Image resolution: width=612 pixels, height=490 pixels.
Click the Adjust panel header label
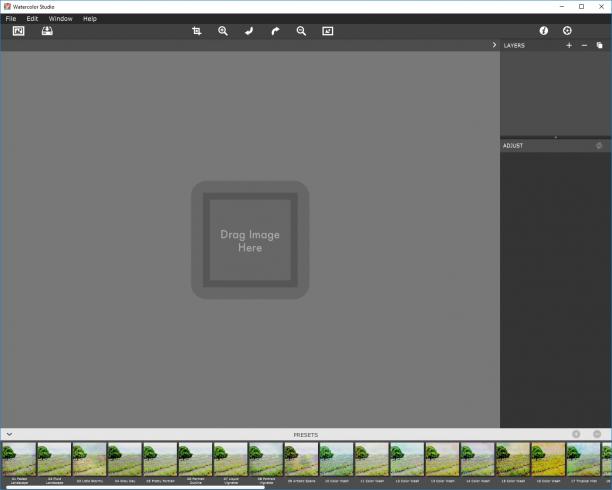click(x=513, y=146)
